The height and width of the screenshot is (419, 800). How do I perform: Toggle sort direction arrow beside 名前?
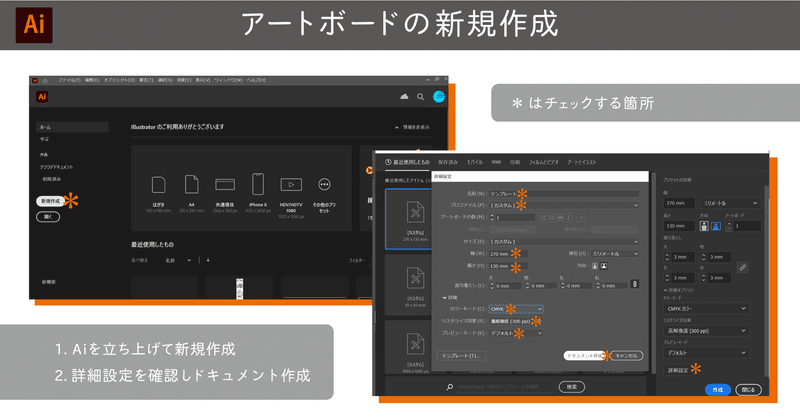208,260
